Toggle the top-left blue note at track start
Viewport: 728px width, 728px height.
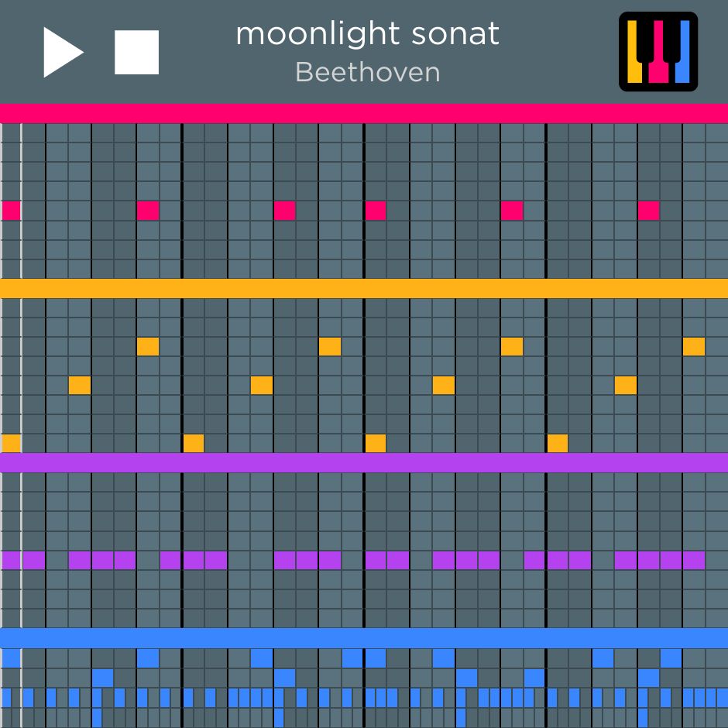(11, 658)
